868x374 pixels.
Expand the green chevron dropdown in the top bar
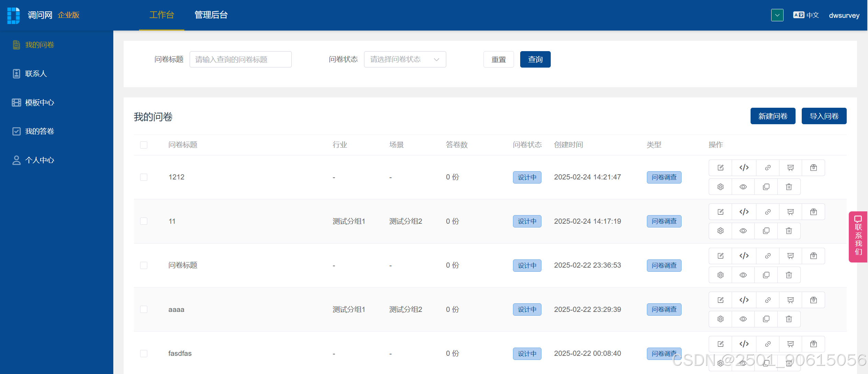click(x=777, y=15)
